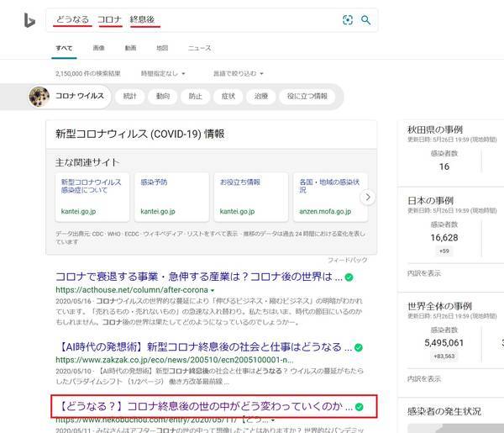
Task: Click the コロナ ウイルス label
Action: coord(80,96)
